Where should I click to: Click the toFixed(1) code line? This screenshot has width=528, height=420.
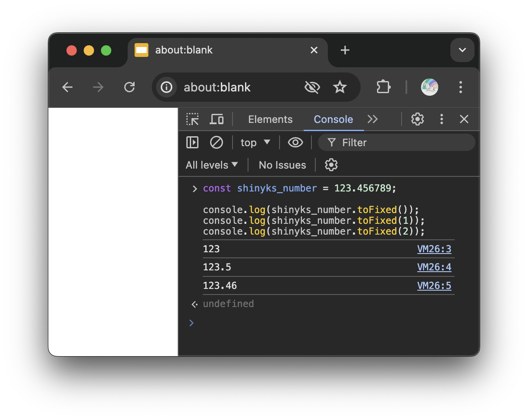tap(314, 221)
